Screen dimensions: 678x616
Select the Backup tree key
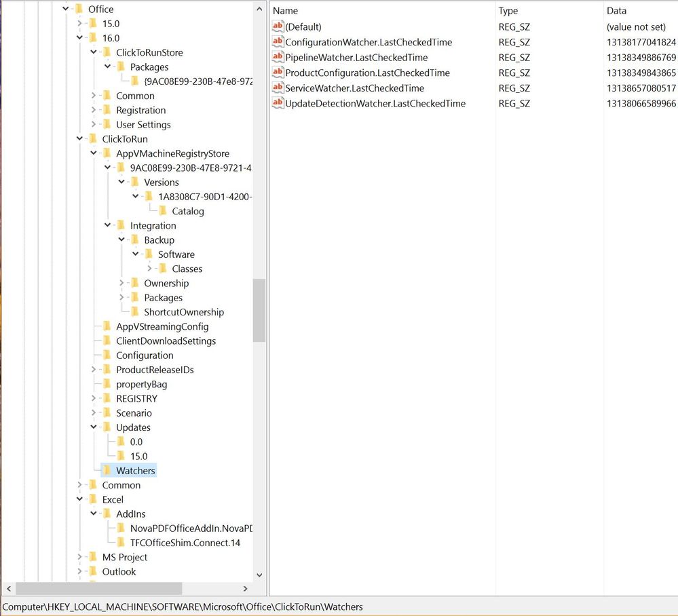point(159,240)
